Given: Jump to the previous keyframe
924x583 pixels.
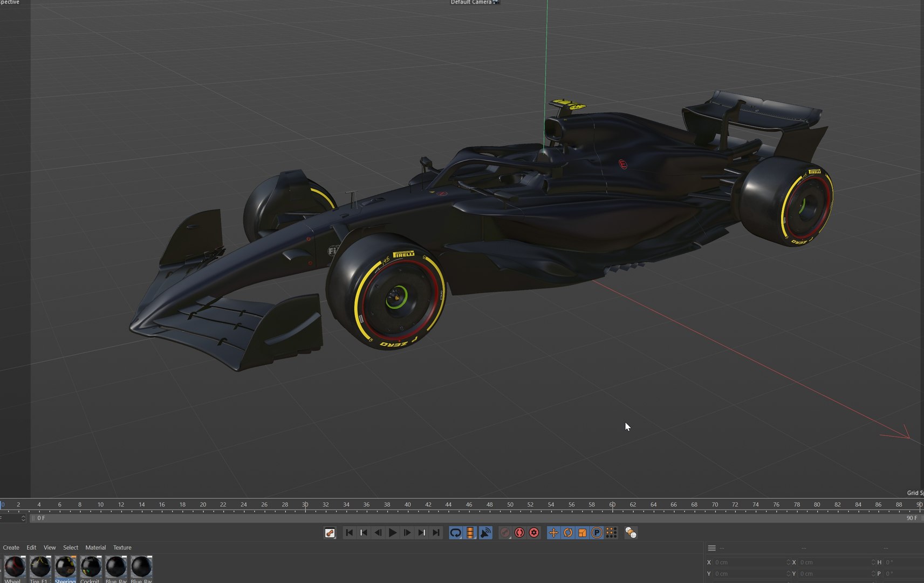Looking at the screenshot, I should click(364, 533).
